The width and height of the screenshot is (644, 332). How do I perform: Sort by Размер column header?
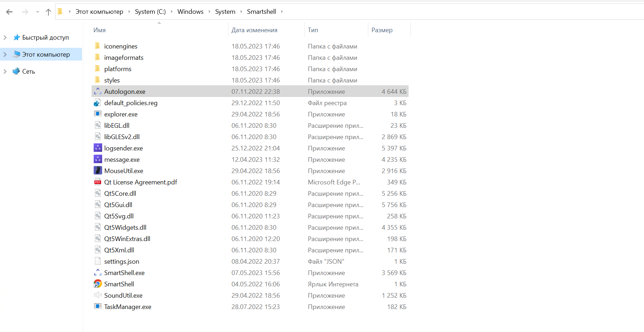(x=382, y=30)
